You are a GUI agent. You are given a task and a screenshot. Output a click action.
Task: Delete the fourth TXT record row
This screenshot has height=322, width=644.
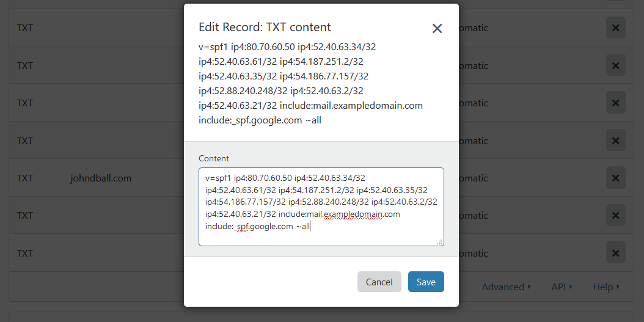(616, 141)
